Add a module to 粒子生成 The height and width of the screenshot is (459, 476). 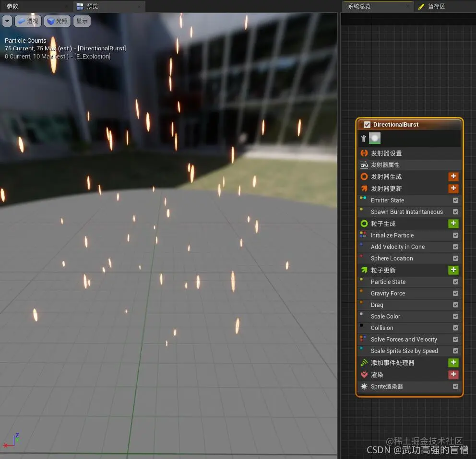pos(453,224)
